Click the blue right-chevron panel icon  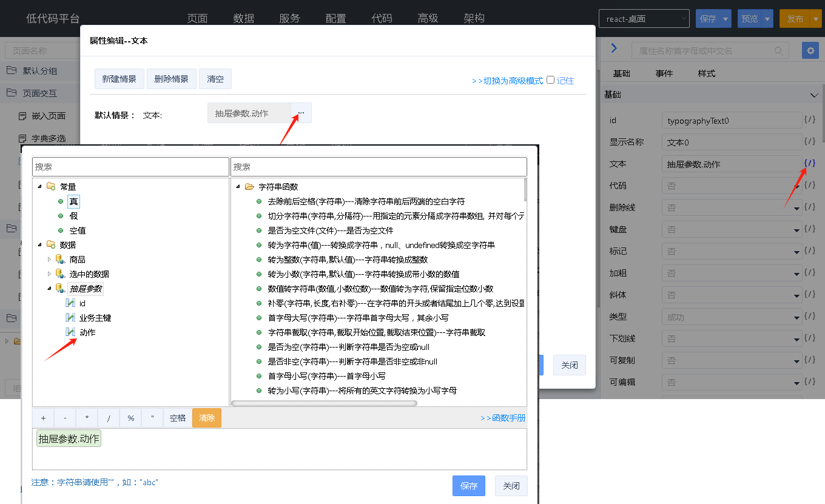[x=614, y=49]
